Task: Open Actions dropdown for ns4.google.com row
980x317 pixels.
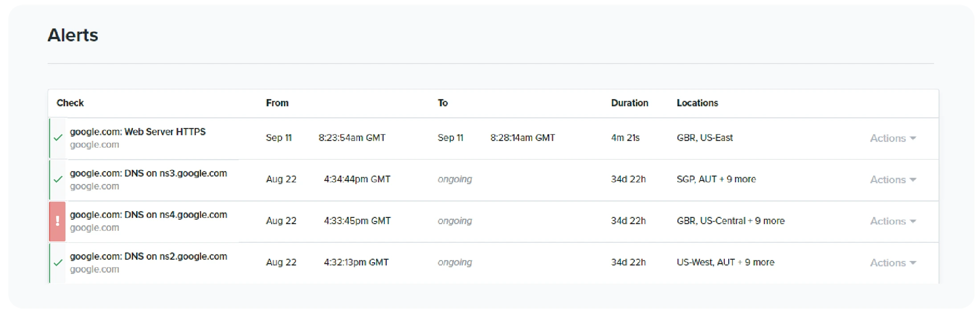Action: tap(893, 221)
